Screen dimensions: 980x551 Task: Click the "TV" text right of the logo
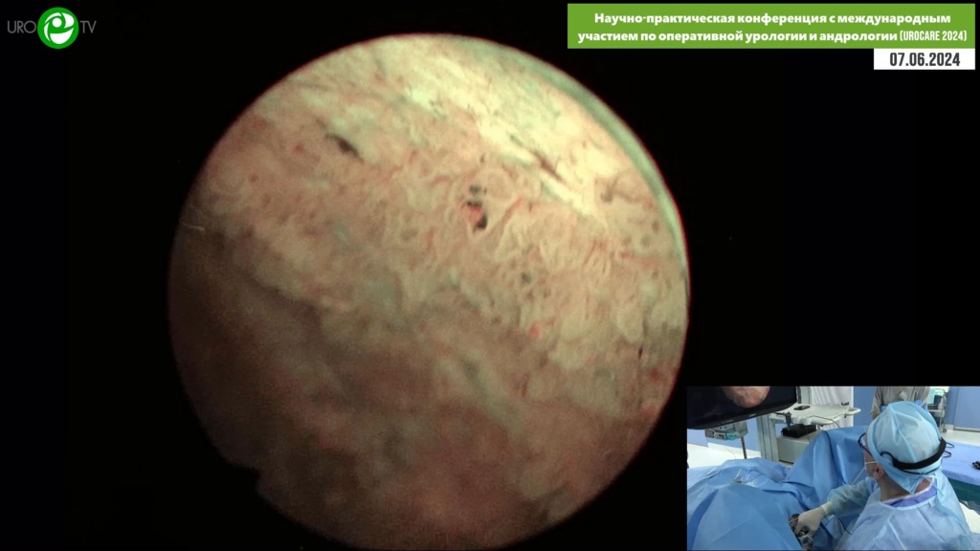click(x=88, y=28)
